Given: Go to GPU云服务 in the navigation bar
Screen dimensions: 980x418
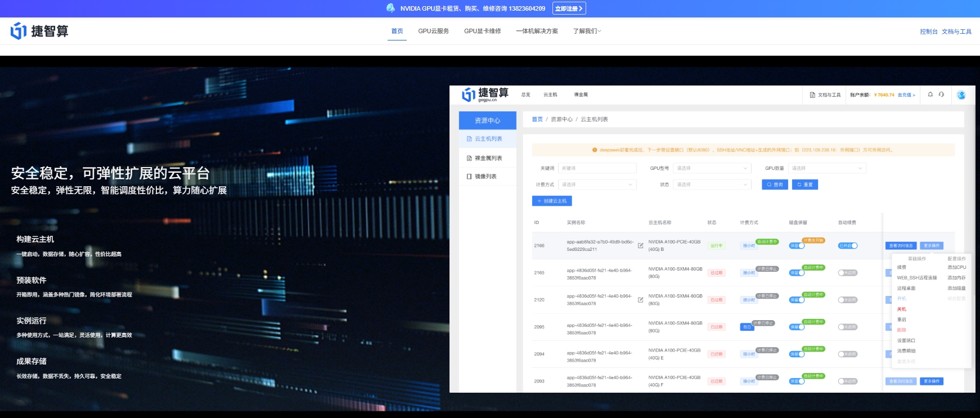Looking at the screenshot, I should pos(433,31).
